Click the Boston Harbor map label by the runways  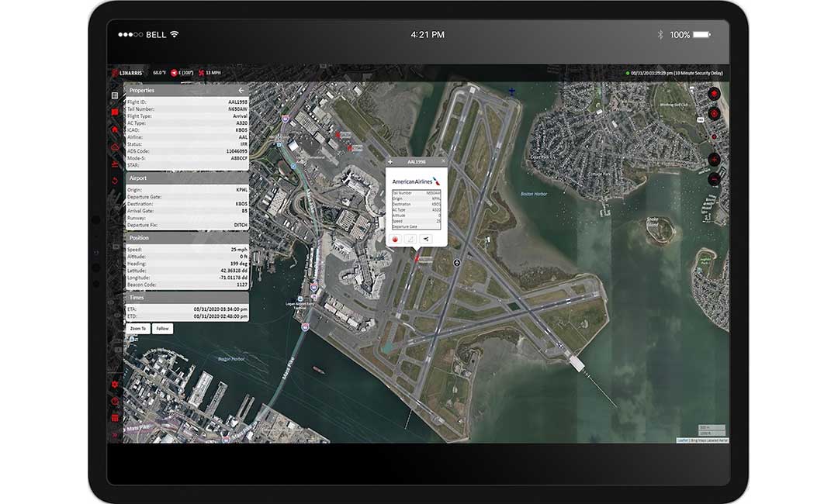pyautogui.click(x=534, y=194)
